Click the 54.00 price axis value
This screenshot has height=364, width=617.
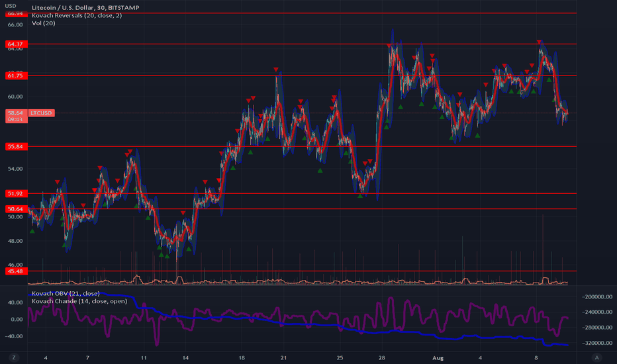pos(15,169)
